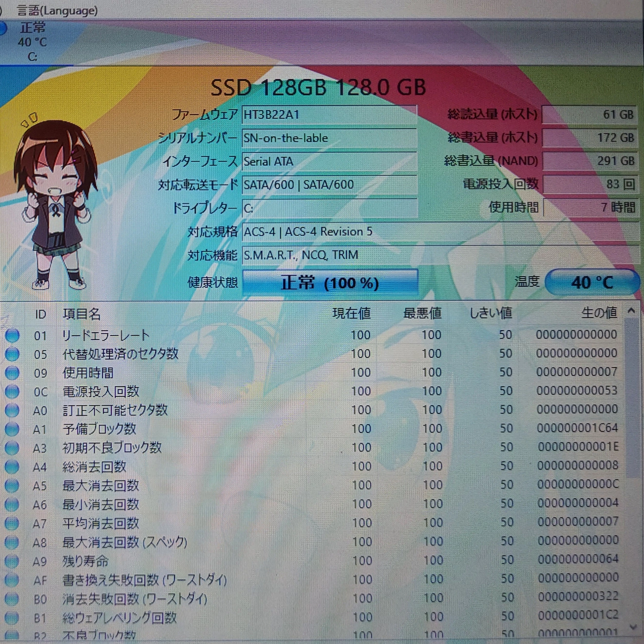Select the 総ウェアレベリング回数 attribute name
644x644 pixels.
pyautogui.click(x=119, y=618)
